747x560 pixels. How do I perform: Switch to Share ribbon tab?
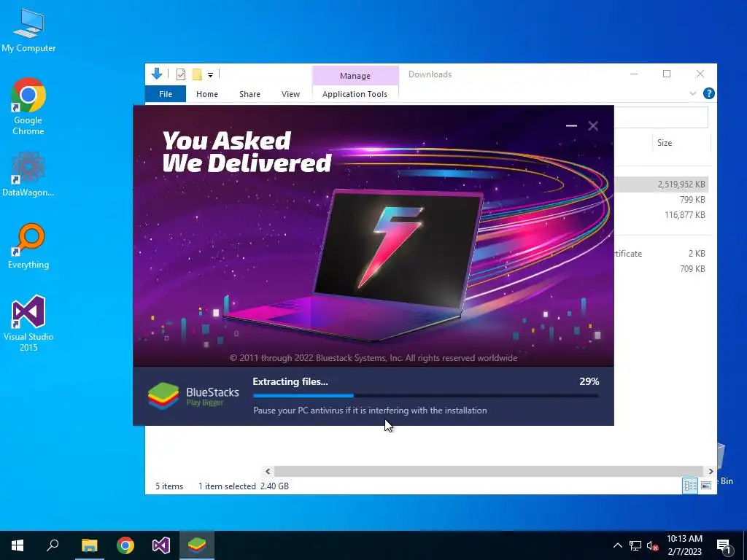(249, 94)
